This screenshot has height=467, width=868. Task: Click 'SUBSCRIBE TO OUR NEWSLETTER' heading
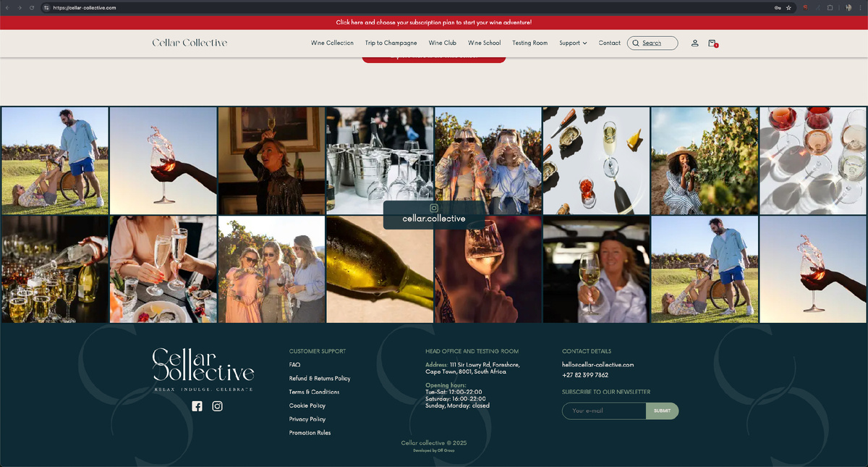606,392
